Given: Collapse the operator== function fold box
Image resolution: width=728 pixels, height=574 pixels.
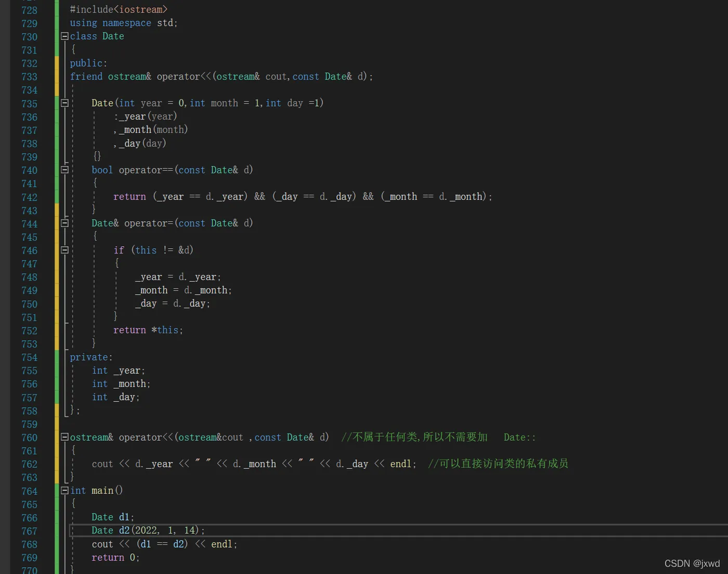Looking at the screenshot, I should point(64,170).
